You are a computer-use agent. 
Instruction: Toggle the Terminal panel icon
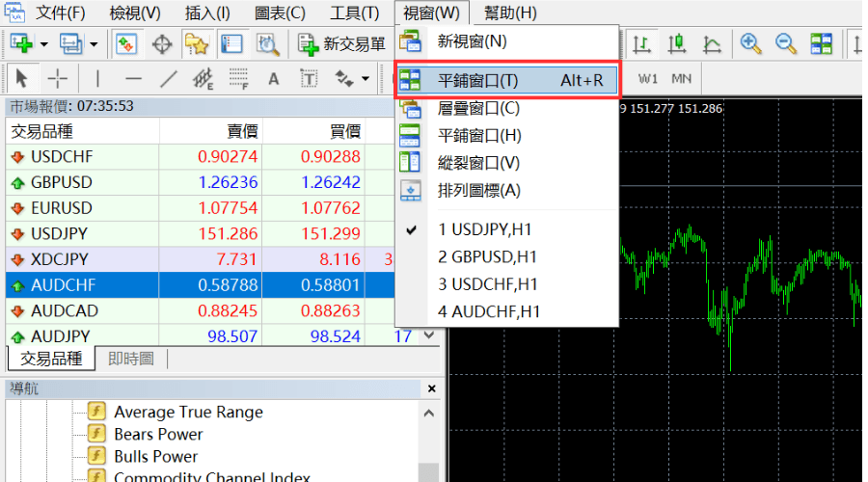[x=231, y=43]
